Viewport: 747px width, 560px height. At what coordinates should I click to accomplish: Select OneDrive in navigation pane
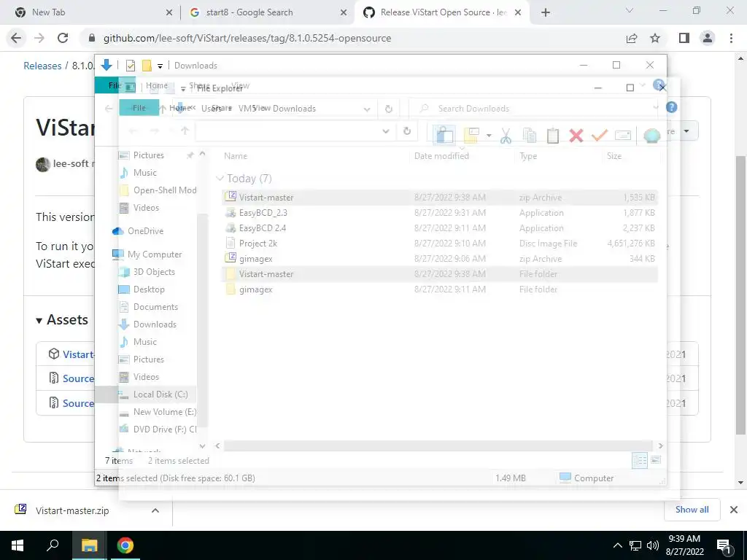click(x=145, y=231)
